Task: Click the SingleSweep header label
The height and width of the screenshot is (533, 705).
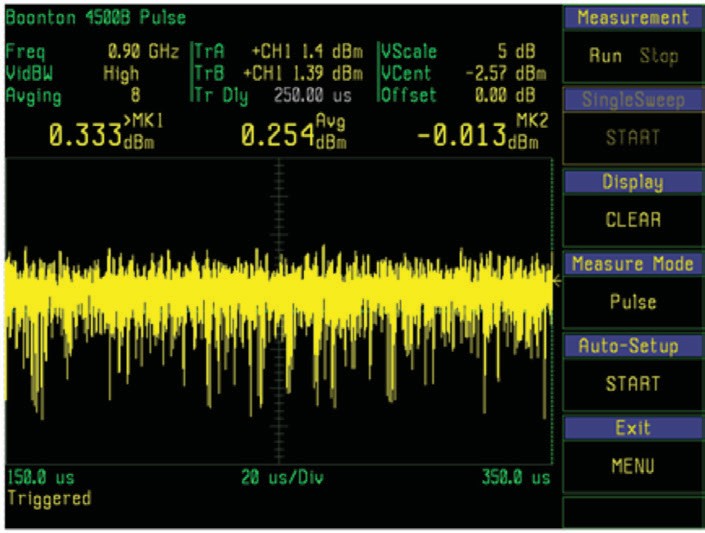Action: tap(633, 100)
